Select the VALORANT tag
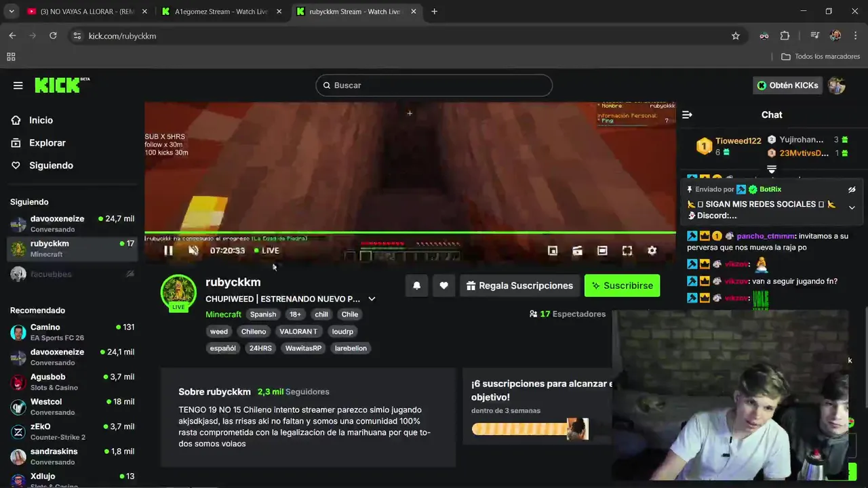This screenshot has width=868, height=488. 298,331
